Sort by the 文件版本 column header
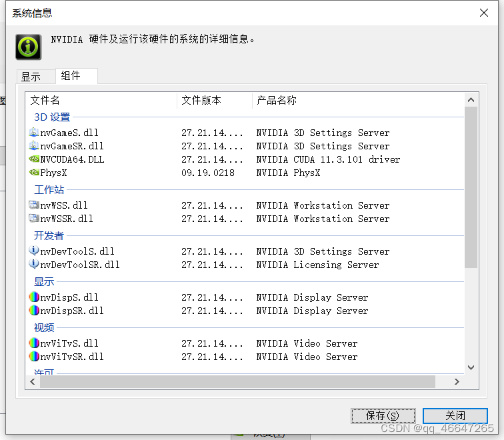504x440 pixels. 215,100
